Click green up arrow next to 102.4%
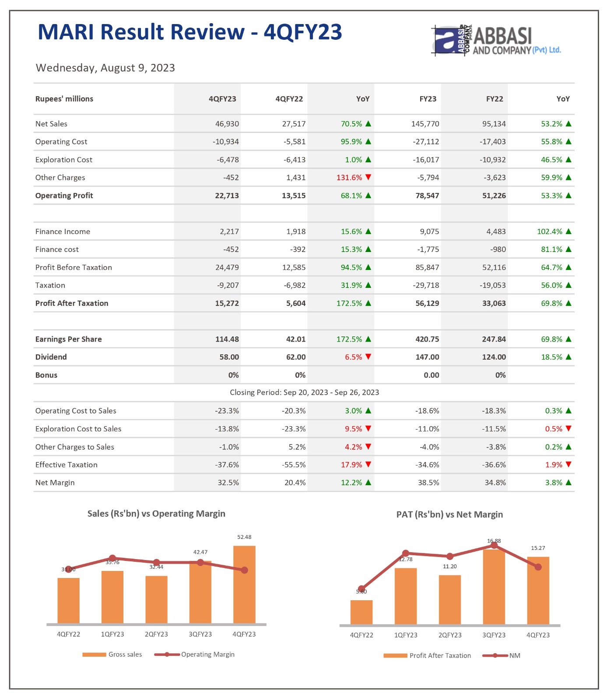 click(x=568, y=231)
